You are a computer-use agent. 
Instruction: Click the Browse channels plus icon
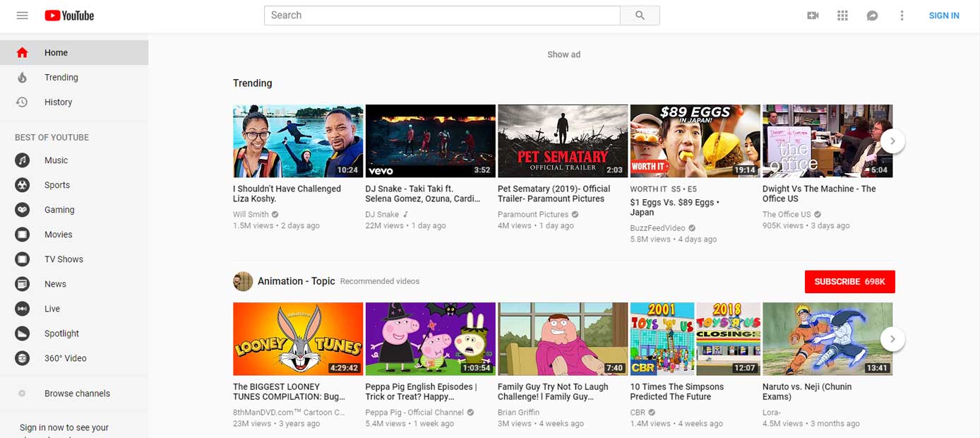[x=22, y=393]
